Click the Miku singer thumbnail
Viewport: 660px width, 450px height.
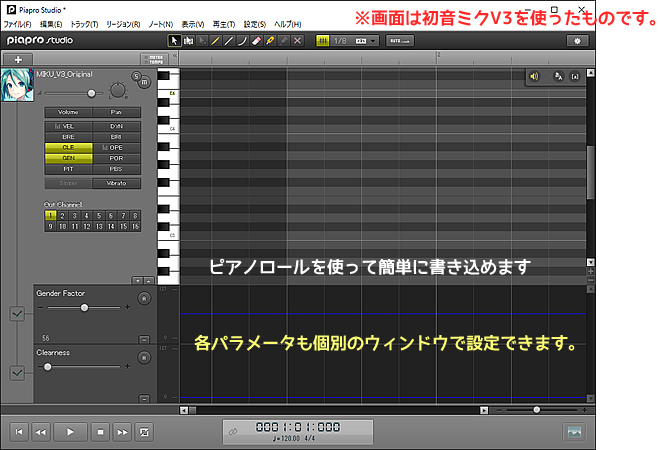[x=17, y=85]
